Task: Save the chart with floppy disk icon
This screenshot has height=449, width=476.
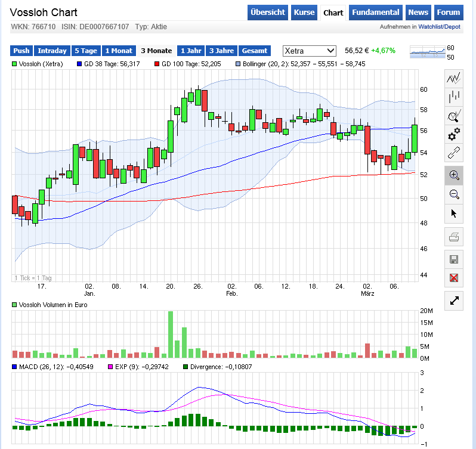Action: tap(454, 259)
